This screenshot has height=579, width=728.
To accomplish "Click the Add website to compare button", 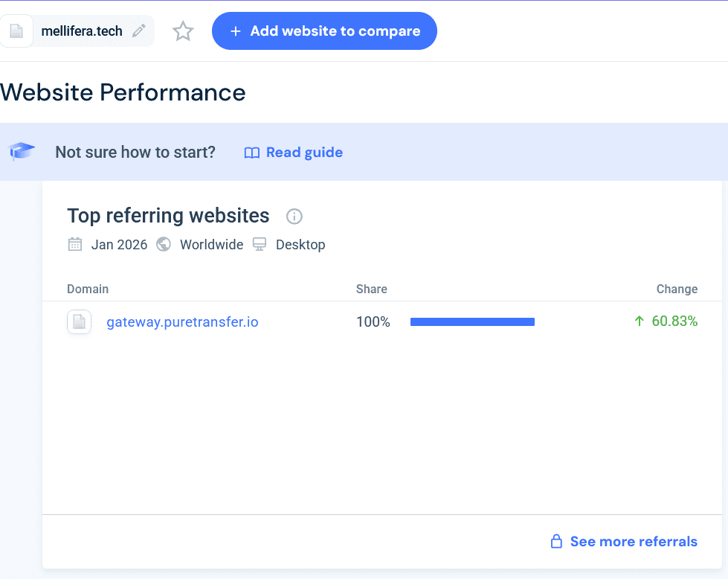I will (x=324, y=31).
